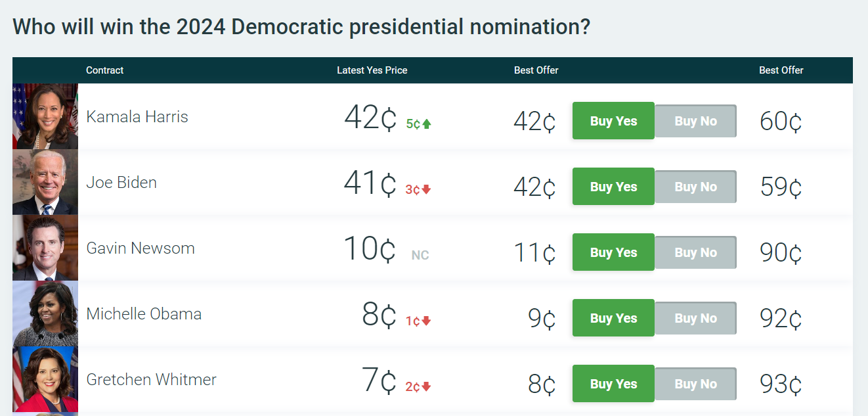Buy No on Kamala Harris

[x=695, y=121]
